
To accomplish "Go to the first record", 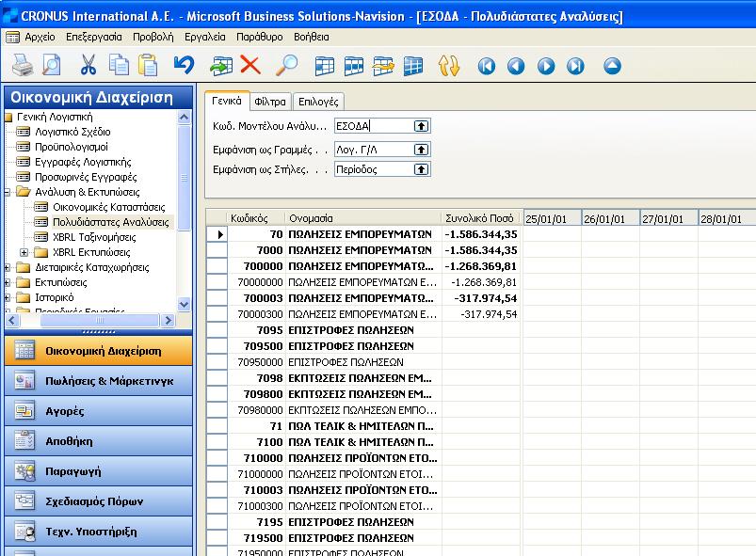I will tap(486, 66).
